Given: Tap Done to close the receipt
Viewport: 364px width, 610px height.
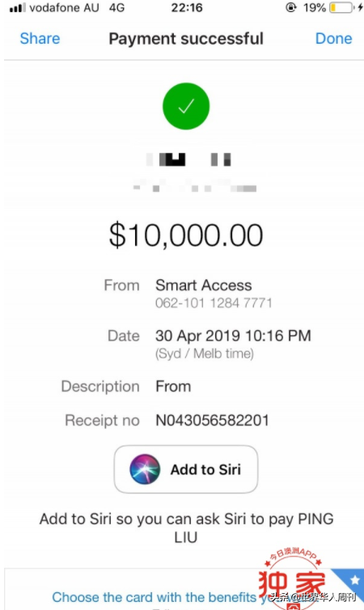Looking at the screenshot, I should pos(333,39).
